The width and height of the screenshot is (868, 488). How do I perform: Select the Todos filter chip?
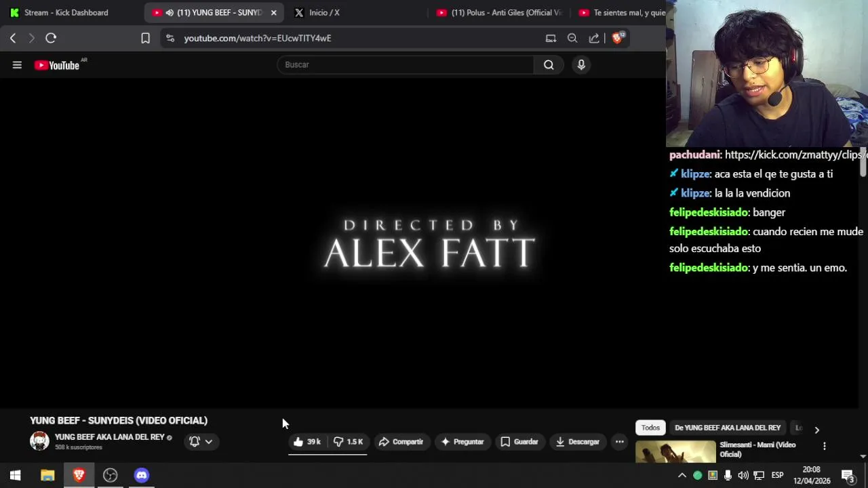(650, 428)
